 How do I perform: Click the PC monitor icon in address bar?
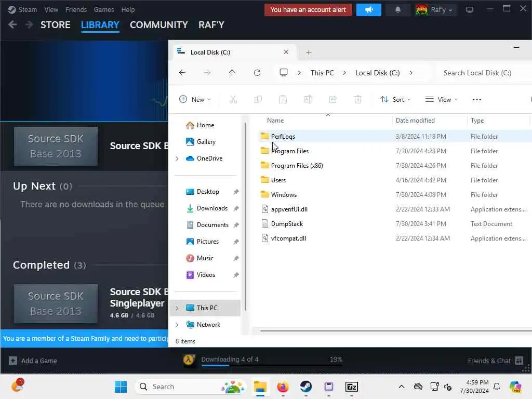tap(284, 73)
